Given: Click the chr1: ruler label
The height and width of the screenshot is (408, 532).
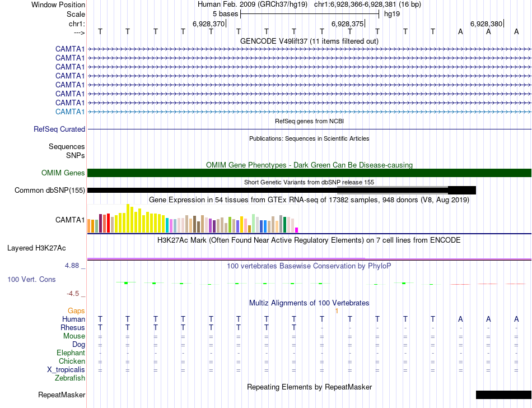Looking at the screenshot, I should 77,24.
